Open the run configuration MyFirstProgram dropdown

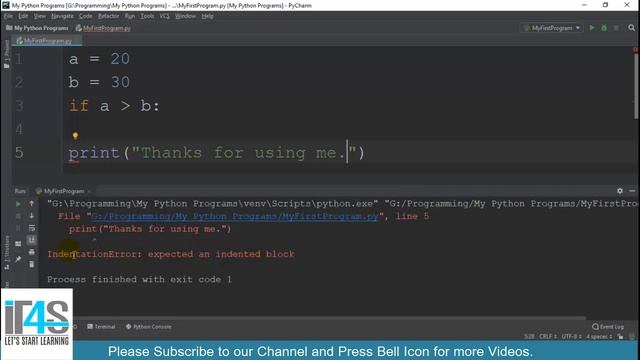[x=552, y=28]
